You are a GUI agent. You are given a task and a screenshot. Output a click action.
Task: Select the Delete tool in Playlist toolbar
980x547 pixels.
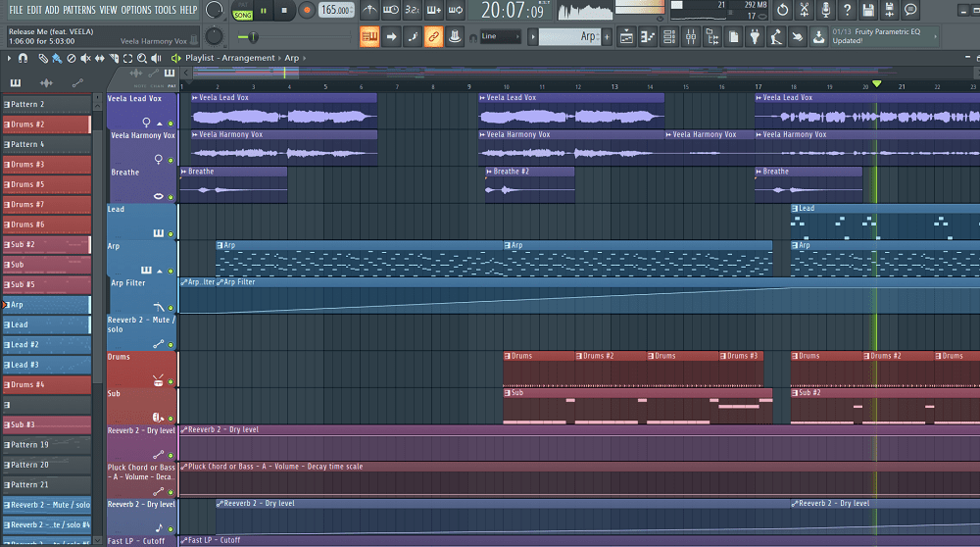[x=72, y=58]
